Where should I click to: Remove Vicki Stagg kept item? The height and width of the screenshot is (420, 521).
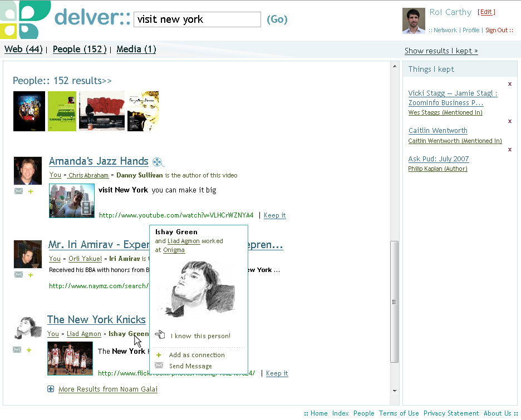(510, 84)
